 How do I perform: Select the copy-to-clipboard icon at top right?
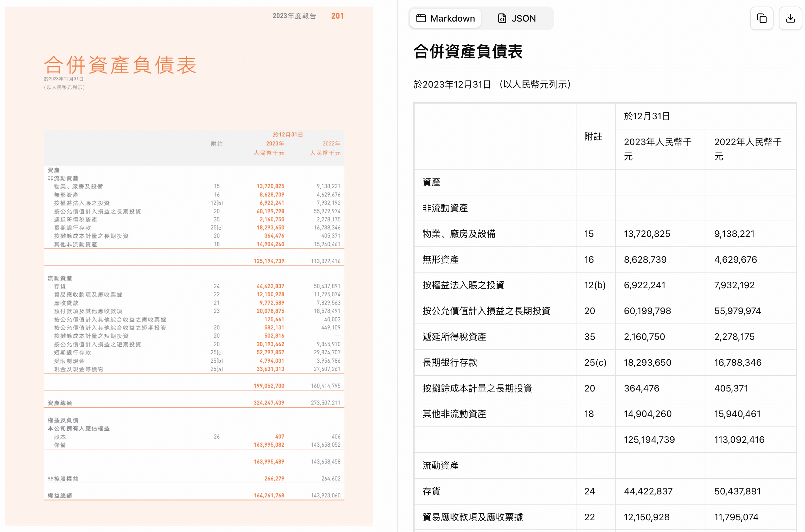pos(762,18)
